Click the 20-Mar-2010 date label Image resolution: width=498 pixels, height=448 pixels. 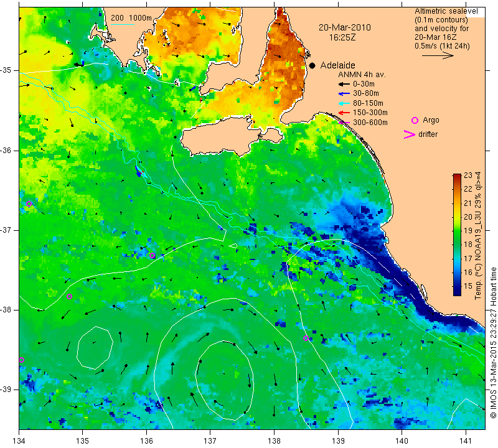pyautogui.click(x=345, y=27)
